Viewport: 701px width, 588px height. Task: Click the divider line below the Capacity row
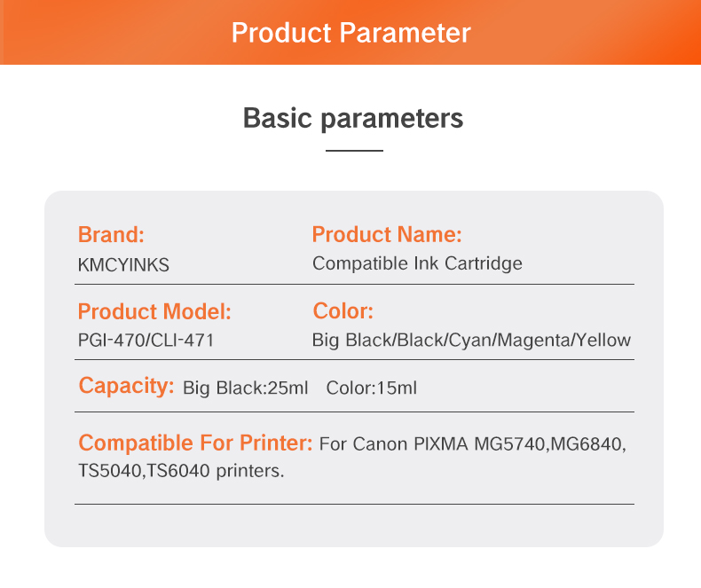354,412
